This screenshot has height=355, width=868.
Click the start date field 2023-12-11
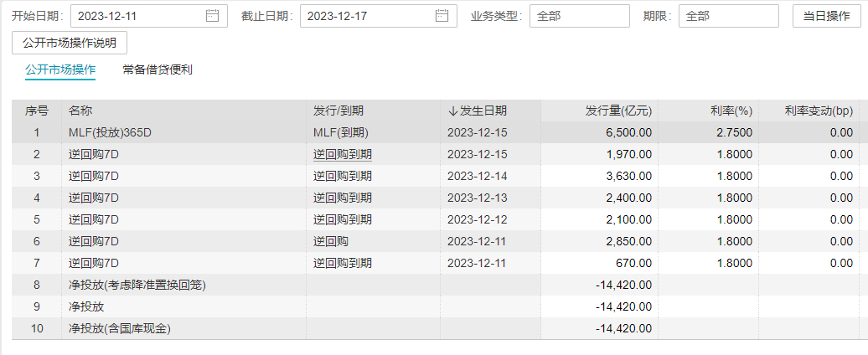149,16
